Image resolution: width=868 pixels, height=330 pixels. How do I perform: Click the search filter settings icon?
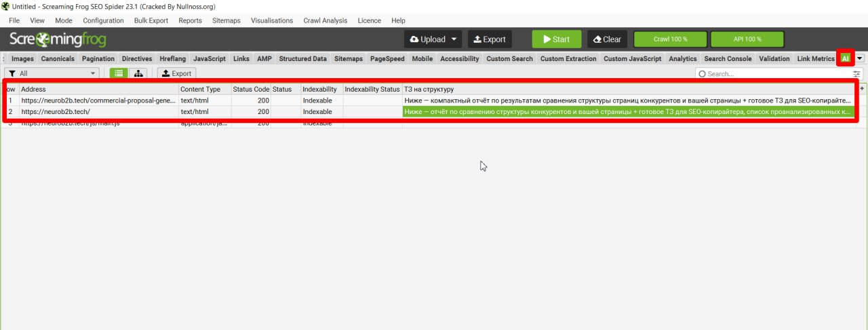click(x=856, y=73)
